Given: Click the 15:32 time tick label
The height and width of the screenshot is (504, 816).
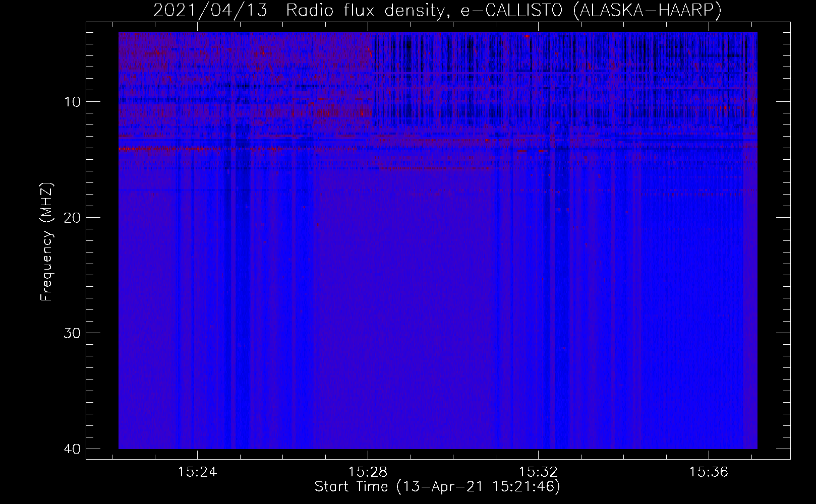Looking at the screenshot, I should 538,472.
